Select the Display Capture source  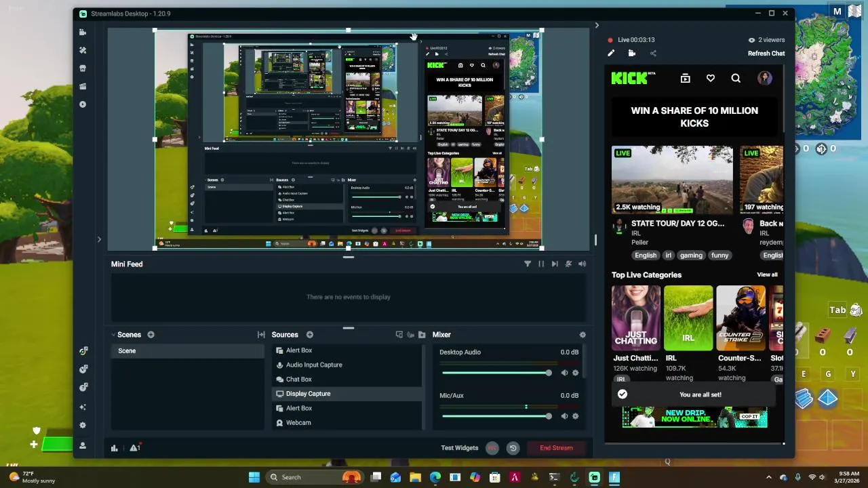(347, 394)
